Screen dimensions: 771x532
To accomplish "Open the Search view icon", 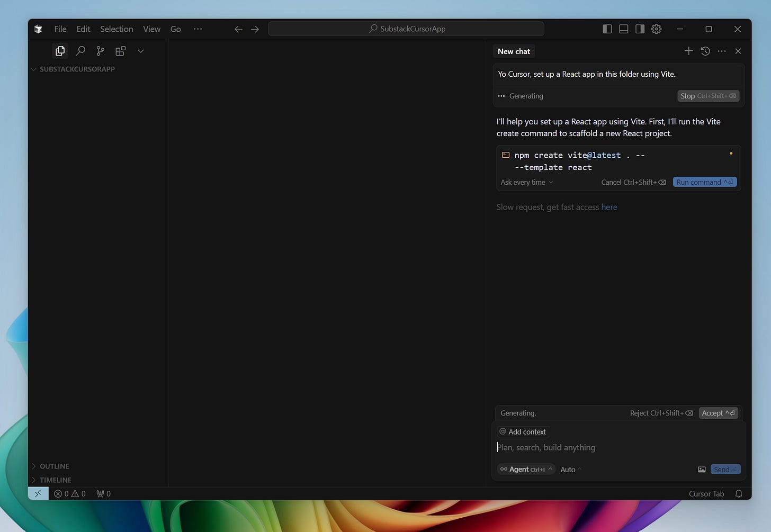I will [80, 51].
